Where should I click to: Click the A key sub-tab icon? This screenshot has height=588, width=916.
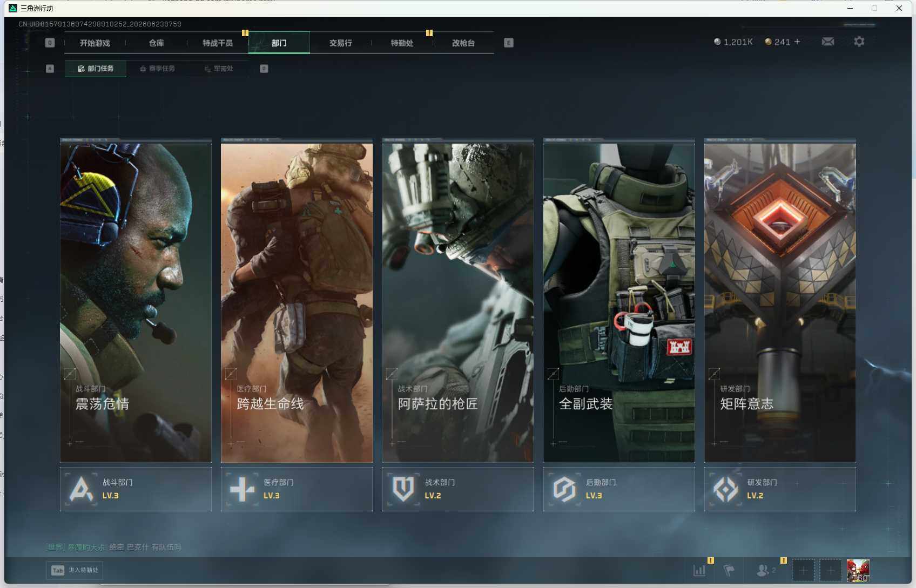(x=50, y=69)
